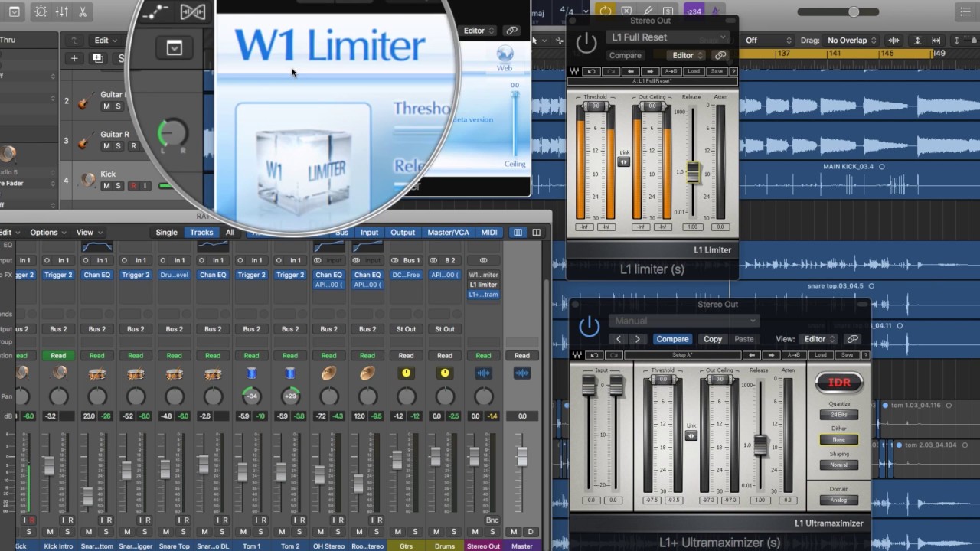Click Copy in L1+ Ultramaximizer
This screenshot has width=980, height=551.
tap(713, 339)
